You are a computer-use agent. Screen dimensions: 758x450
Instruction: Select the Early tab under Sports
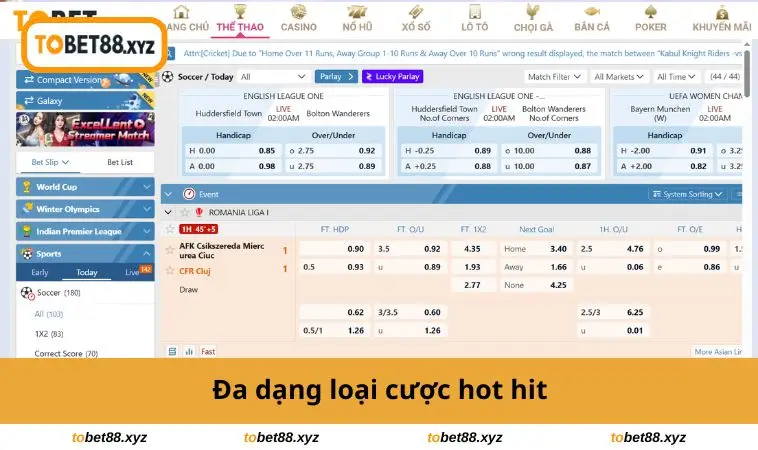40,272
